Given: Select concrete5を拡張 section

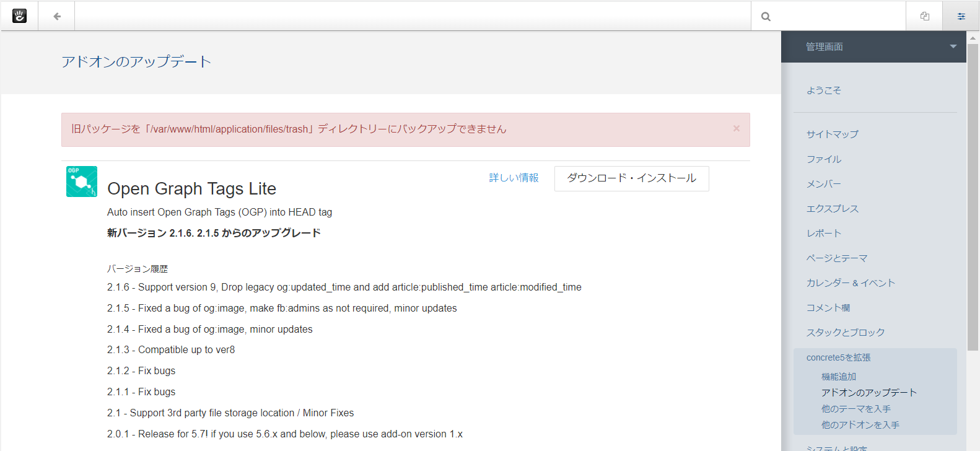Looking at the screenshot, I should tap(838, 357).
